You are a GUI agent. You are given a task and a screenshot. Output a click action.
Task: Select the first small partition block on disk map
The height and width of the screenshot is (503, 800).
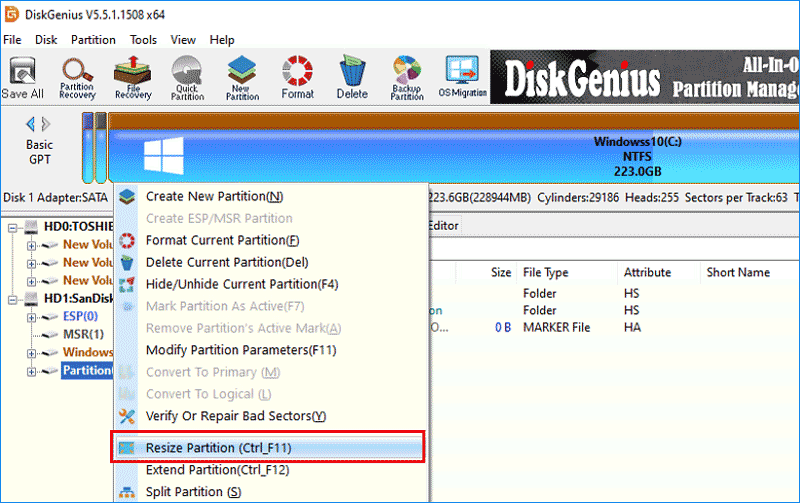point(88,148)
